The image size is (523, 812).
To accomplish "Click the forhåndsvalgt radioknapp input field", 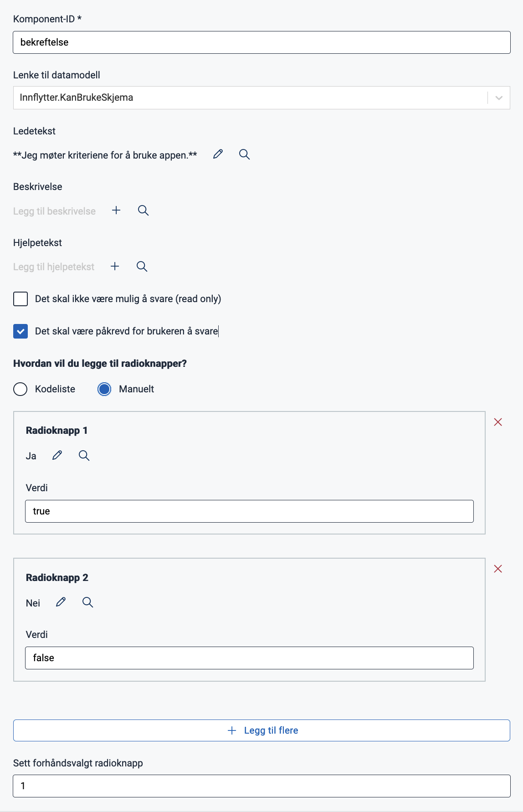I will coord(261,786).
